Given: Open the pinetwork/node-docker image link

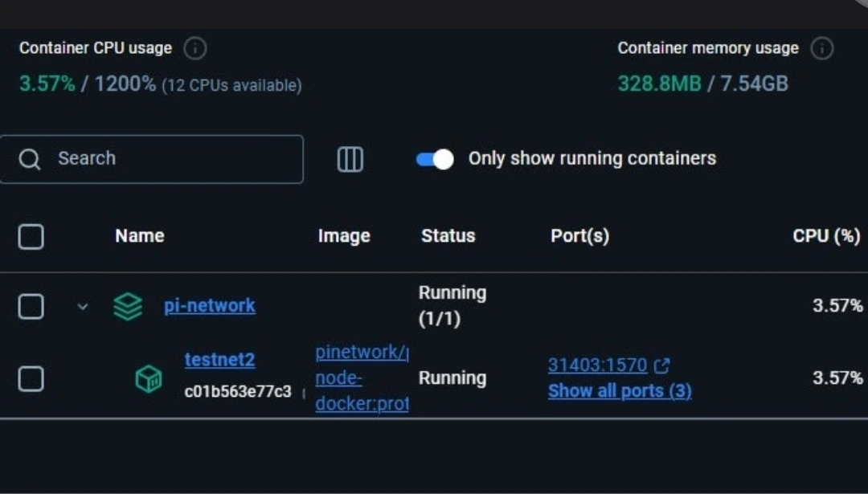Looking at the screenshot, I should 362,378.
